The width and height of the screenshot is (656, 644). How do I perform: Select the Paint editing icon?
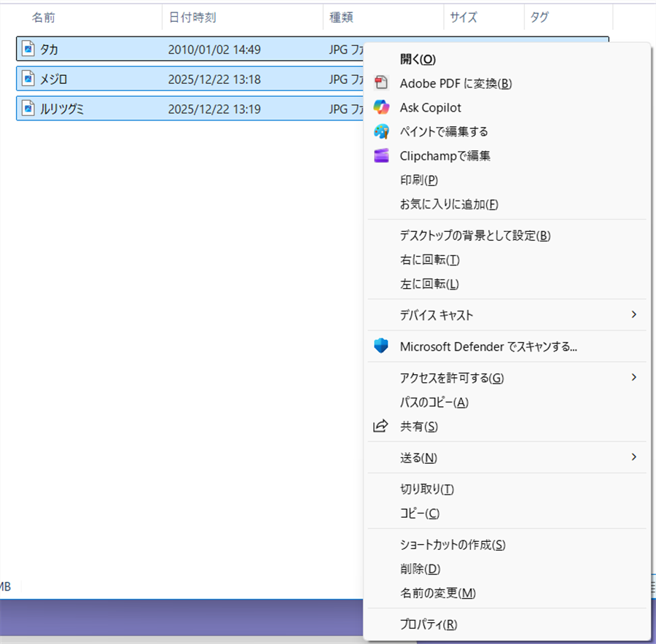click(x=380, y=131)
